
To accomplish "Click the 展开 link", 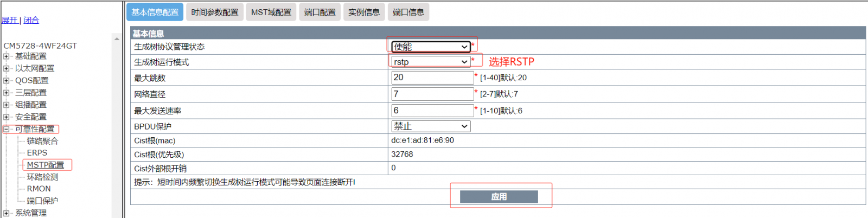I will point(9,20).
